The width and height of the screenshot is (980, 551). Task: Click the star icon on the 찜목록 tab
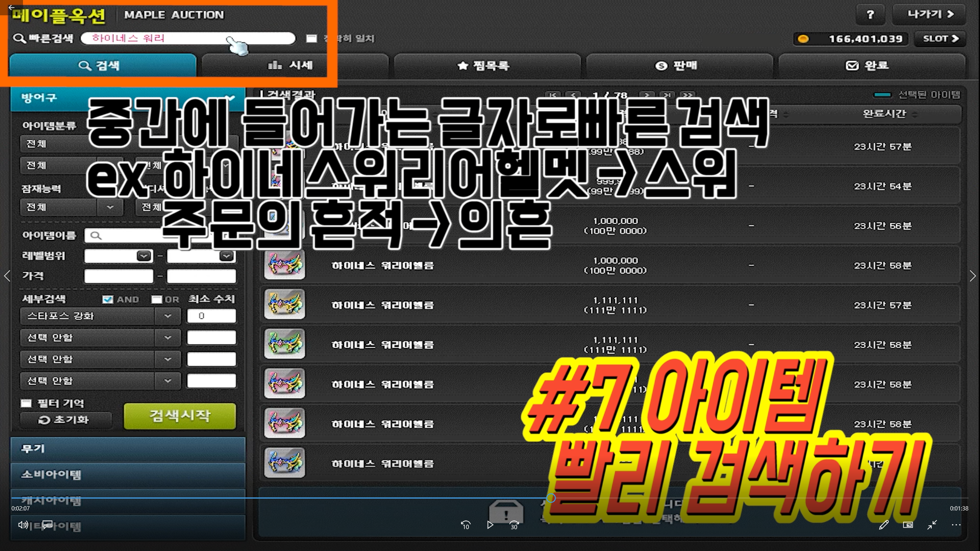[x=462, y=65]
